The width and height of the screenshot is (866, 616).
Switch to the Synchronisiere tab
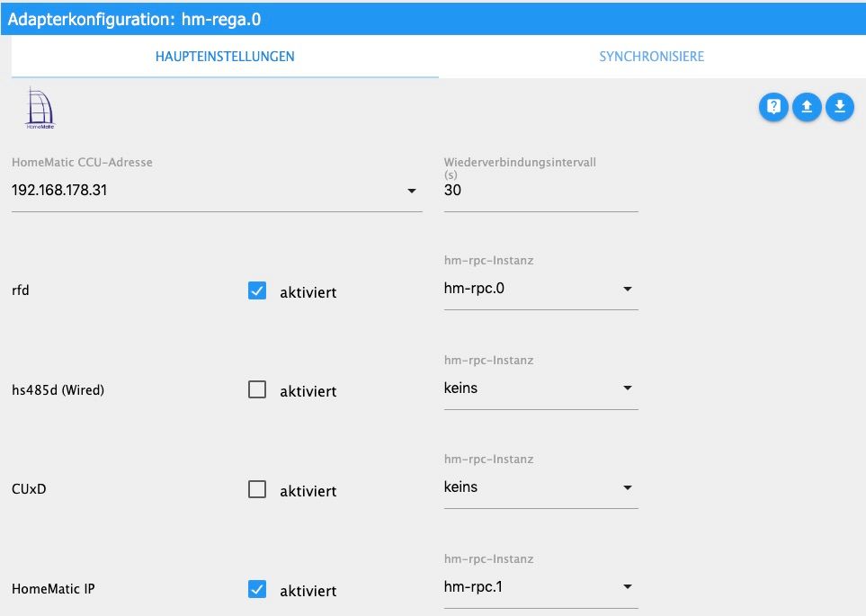pyautogui.click(x=651, y=57)
